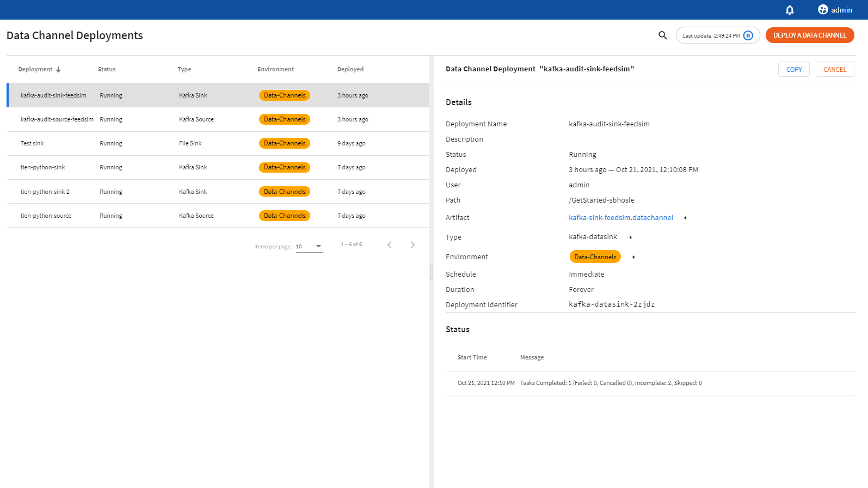Go to previous page of deployments
868x488 pixels.
pos(390,245)
